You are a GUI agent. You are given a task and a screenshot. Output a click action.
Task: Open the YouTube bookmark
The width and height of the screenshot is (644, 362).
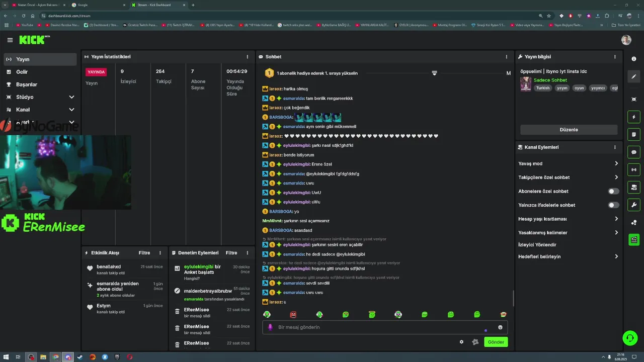[25, 25]
